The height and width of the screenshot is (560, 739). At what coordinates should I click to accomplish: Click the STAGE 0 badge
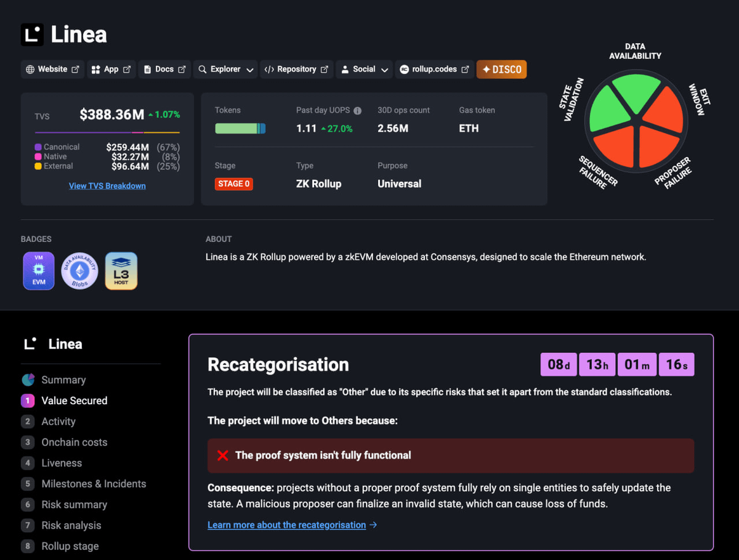(x=234, y=184)
